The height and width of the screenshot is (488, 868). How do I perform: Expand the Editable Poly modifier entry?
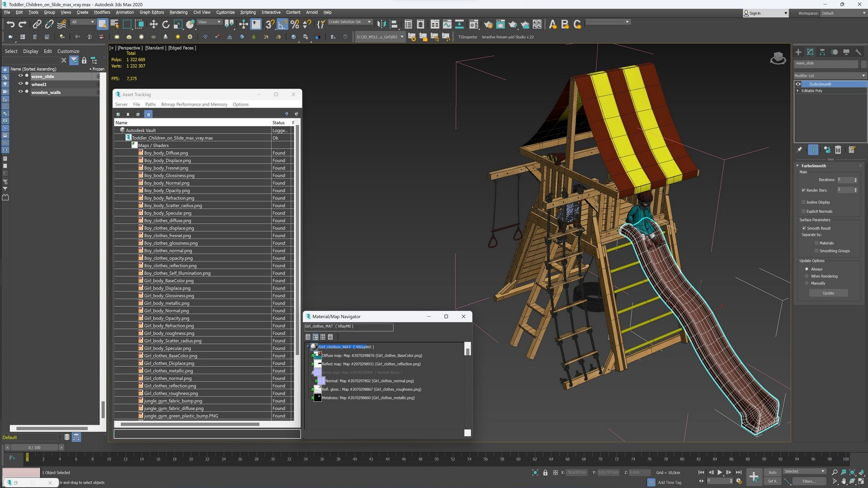tap(798, 91)
